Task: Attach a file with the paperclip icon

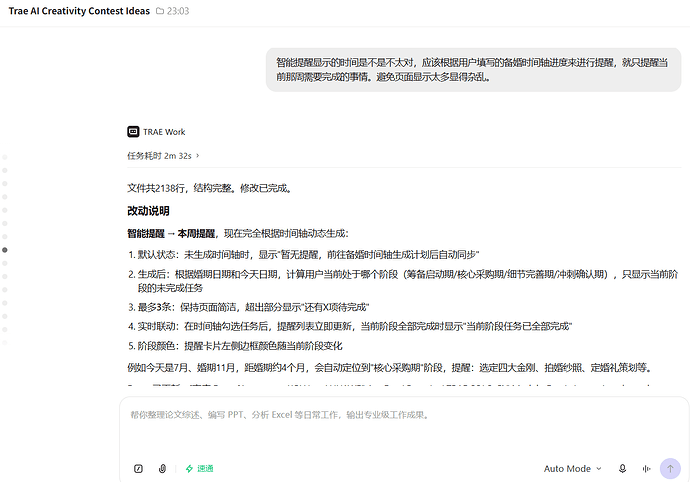Action: click(x=162, y=468)
